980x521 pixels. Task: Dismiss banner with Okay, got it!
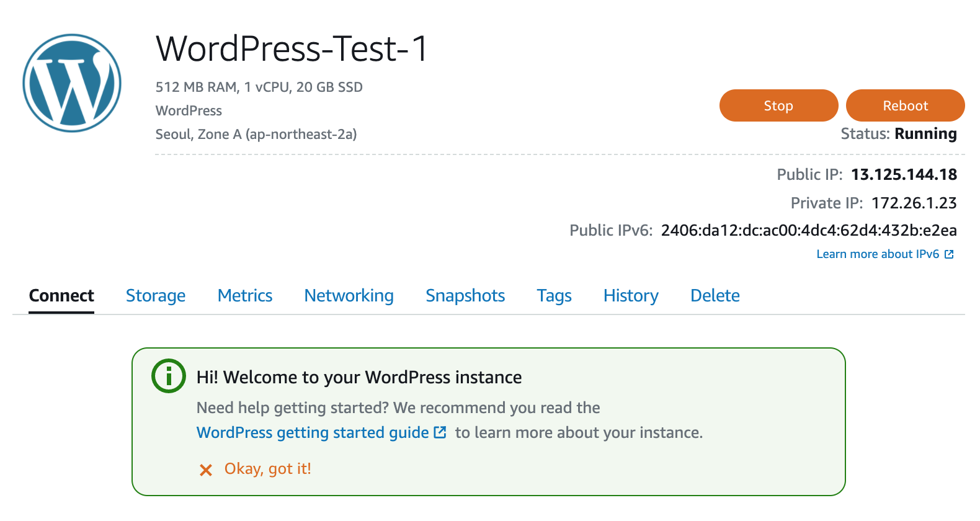pyautogui.click(x=268, y=469)
